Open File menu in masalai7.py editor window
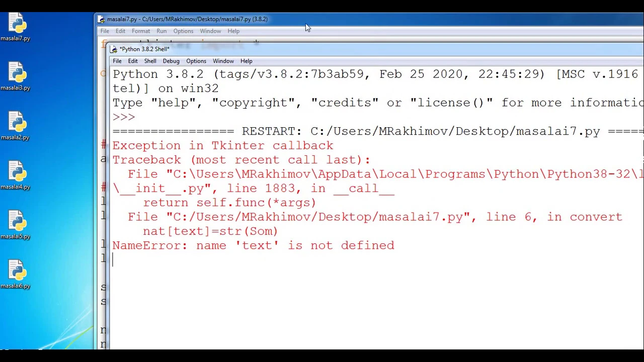 point(105,31)
